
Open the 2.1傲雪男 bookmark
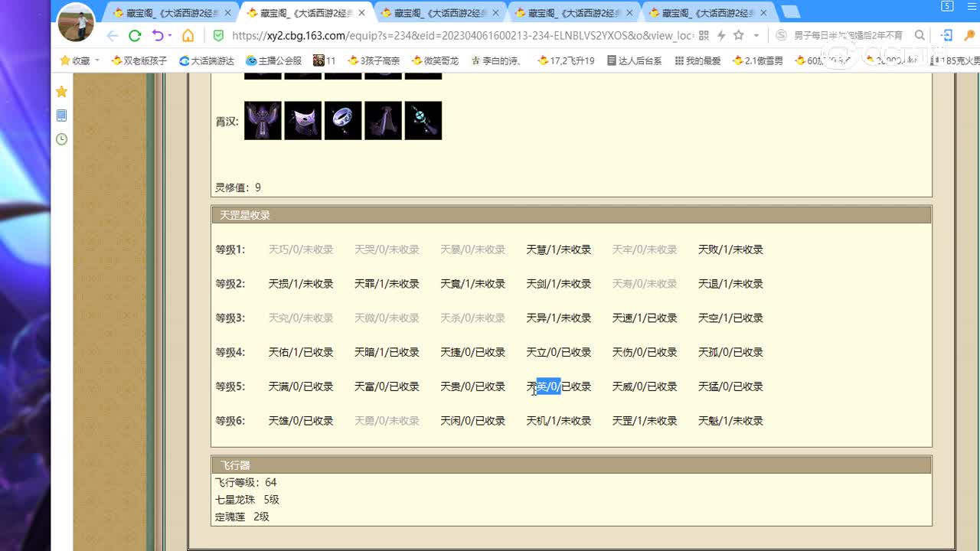click(757, 60)
